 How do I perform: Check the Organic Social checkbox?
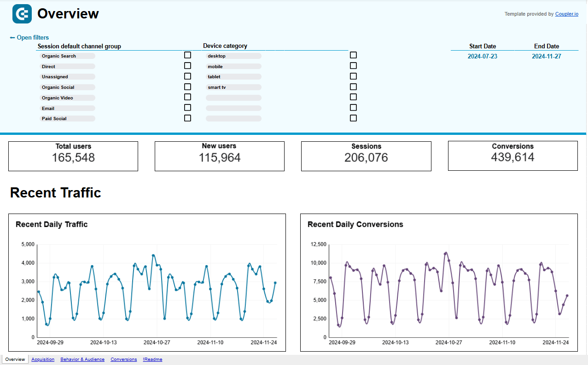[187, 87]
